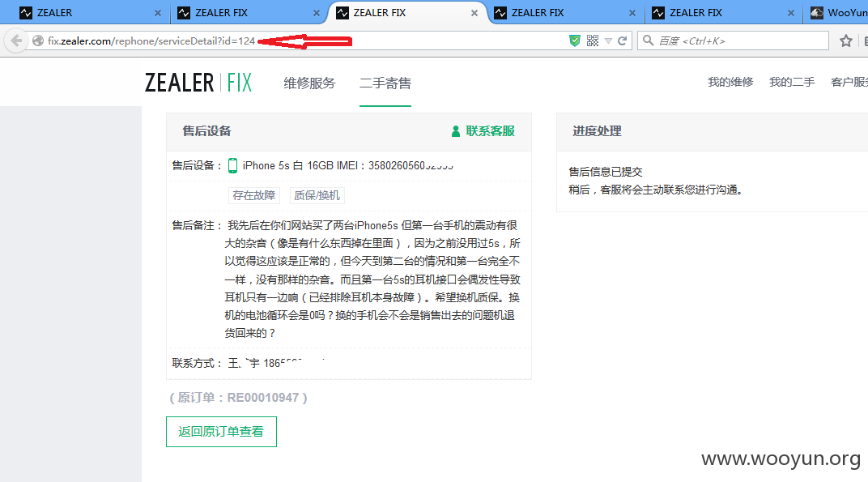Switch to the fourth tab titled ZEALER FIX

click(565, 13)
